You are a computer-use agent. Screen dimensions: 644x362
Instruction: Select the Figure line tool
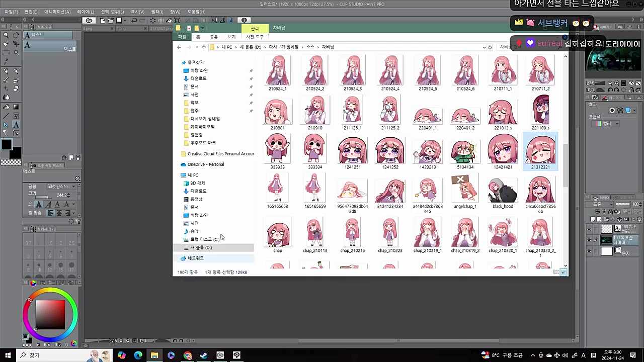(x=6, y=115)
